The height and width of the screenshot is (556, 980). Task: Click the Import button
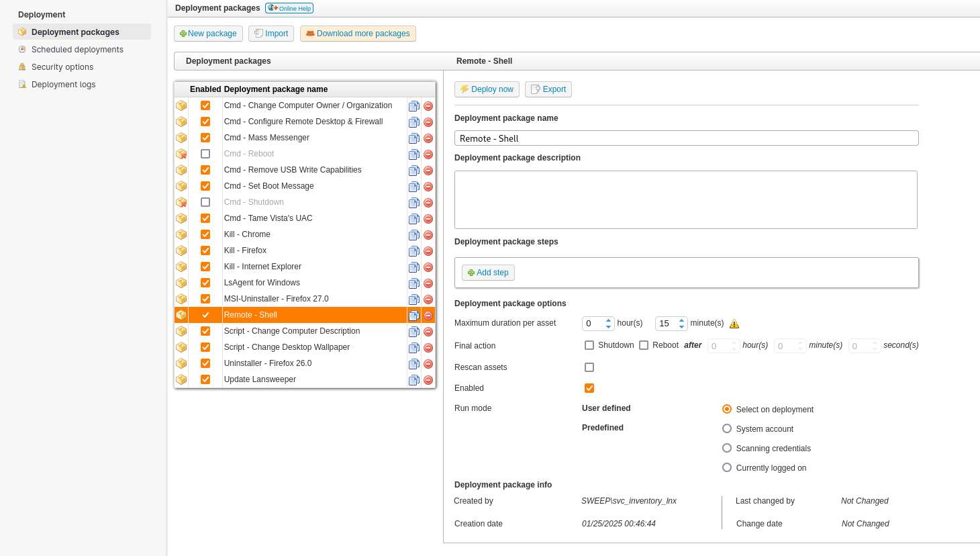271,34
